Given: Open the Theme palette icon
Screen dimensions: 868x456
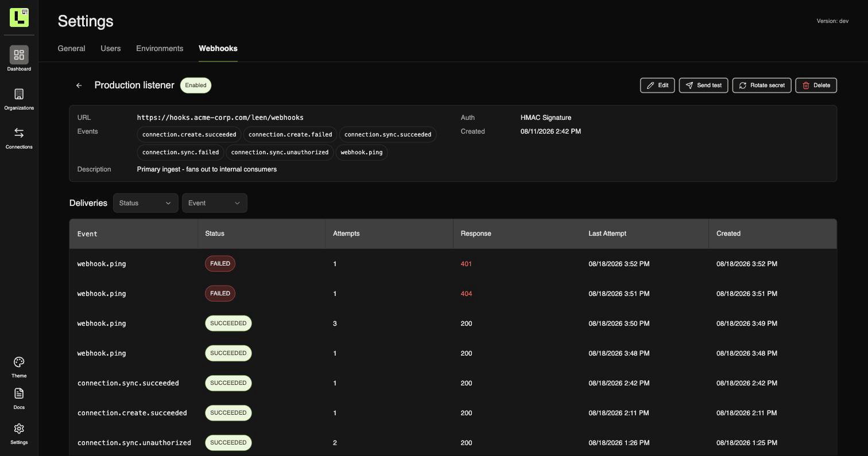Looking at the screenshot, I should pyautogui.click(x=19, y=362).
